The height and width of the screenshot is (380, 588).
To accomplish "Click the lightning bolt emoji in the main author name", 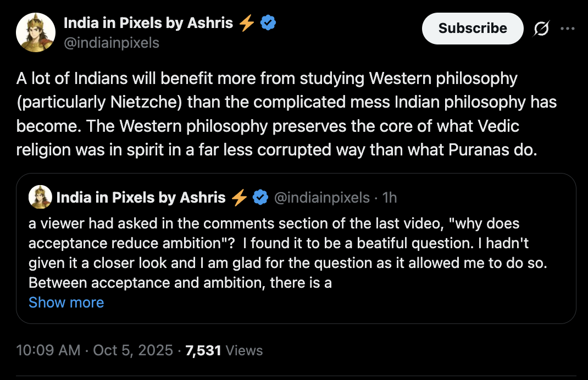I will click(246, 23).
